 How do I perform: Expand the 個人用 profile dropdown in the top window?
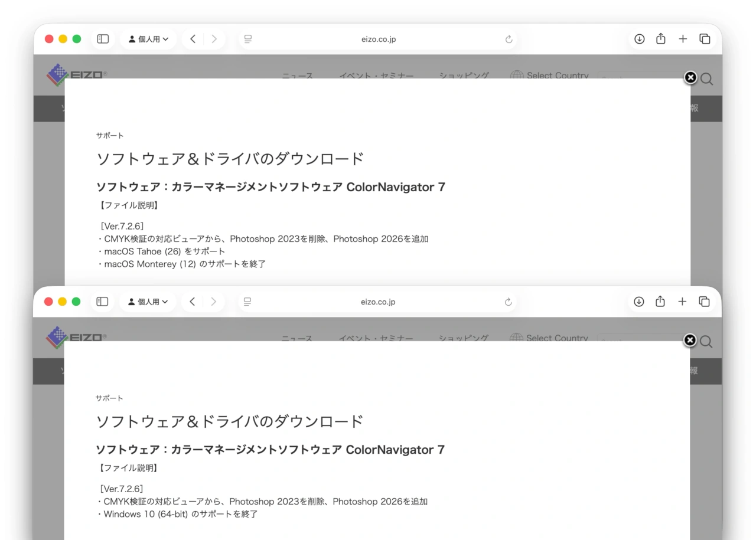[148, 39]
